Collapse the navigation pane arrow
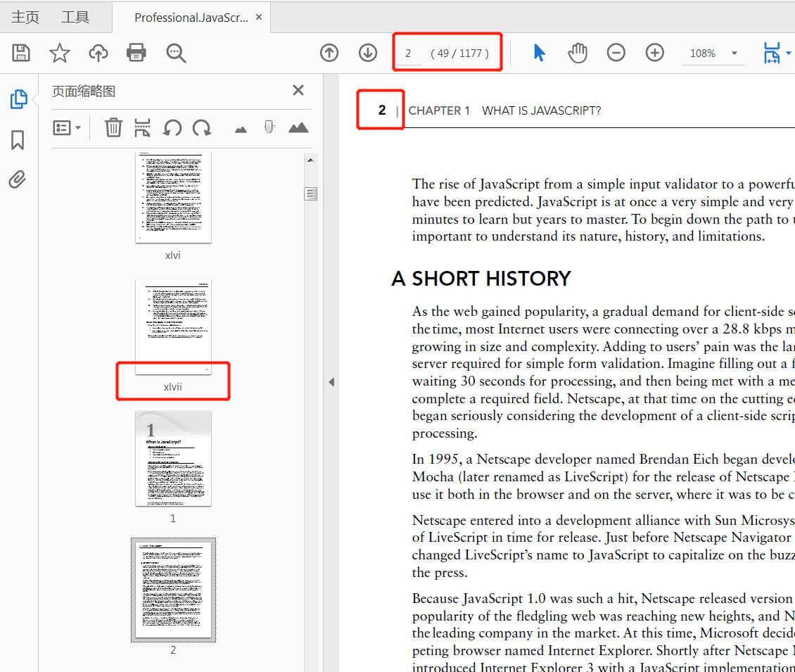This screenshot has height=672, width=795. tap(331, 382)
